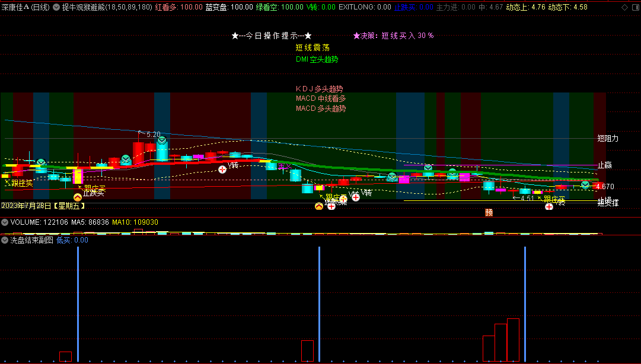Click the MA5: 86836 volume readout
641x364 pixels.
coord(90,222)
